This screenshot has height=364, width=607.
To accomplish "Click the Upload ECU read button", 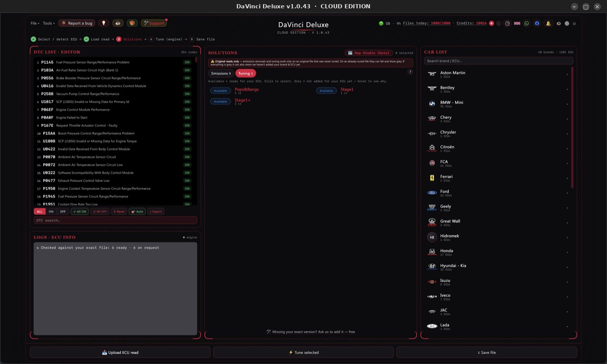I will pos(120,352).
